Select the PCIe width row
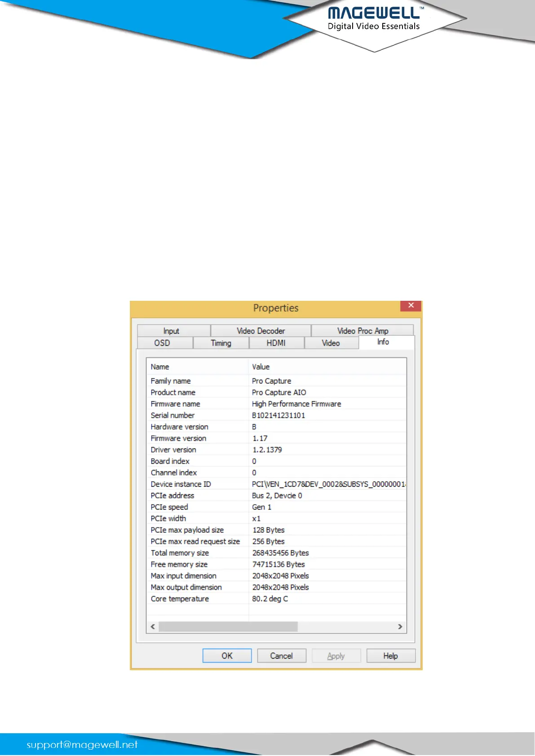Screen dimensions: 535x756 tap(277, 519)
